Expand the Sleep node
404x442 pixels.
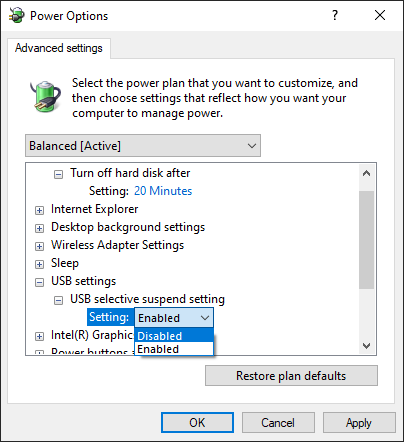point(39,264)
